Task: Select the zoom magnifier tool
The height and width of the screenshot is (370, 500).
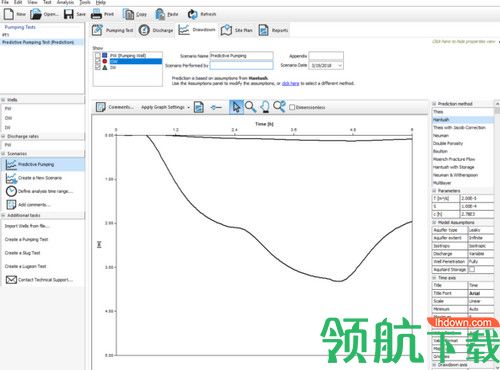Action: pyautogui.click(x=250, y=107)
